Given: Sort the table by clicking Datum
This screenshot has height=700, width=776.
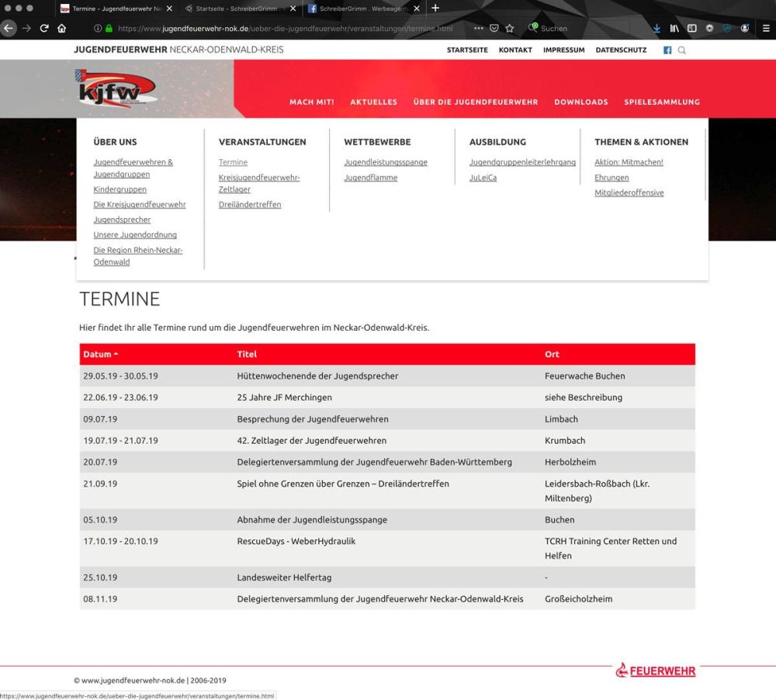Looking at the screenshot, I should tap(99, 354).
